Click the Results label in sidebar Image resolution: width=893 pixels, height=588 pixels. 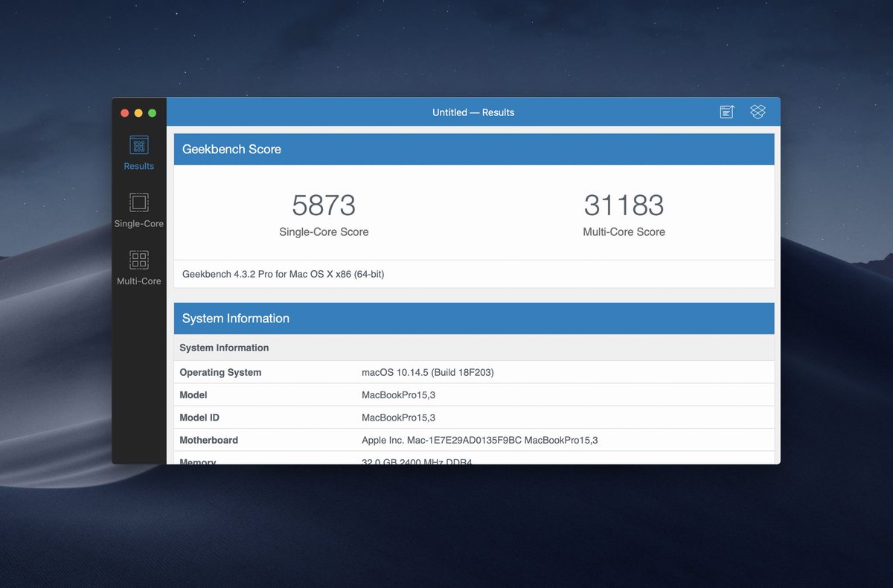(x=139, y=166)
